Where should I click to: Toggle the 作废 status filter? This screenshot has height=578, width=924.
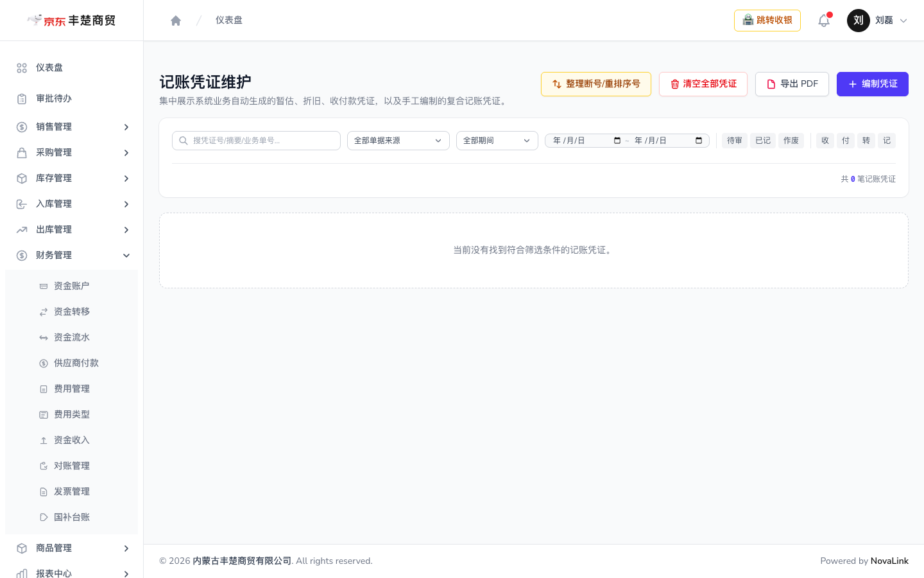pos(791,141)
